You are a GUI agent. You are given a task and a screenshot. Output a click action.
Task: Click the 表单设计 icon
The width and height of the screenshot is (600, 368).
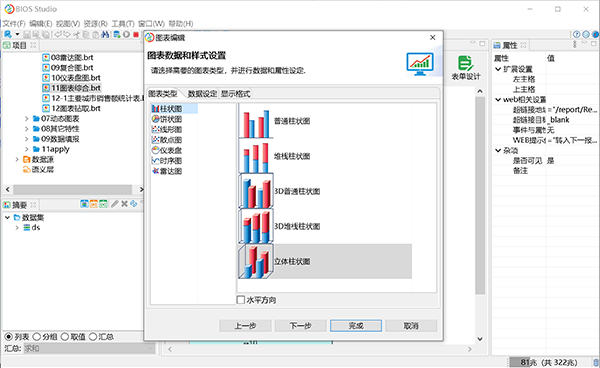(x=466, y=68)
